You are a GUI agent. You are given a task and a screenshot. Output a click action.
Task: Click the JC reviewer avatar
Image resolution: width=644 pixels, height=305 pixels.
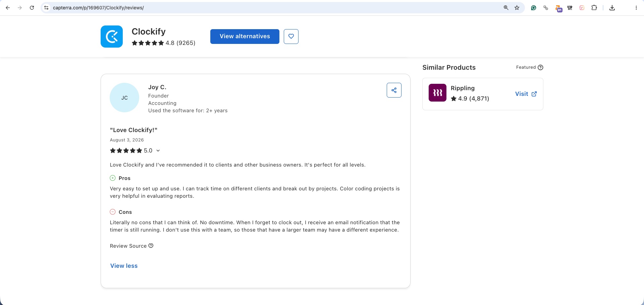coord(124,98)
